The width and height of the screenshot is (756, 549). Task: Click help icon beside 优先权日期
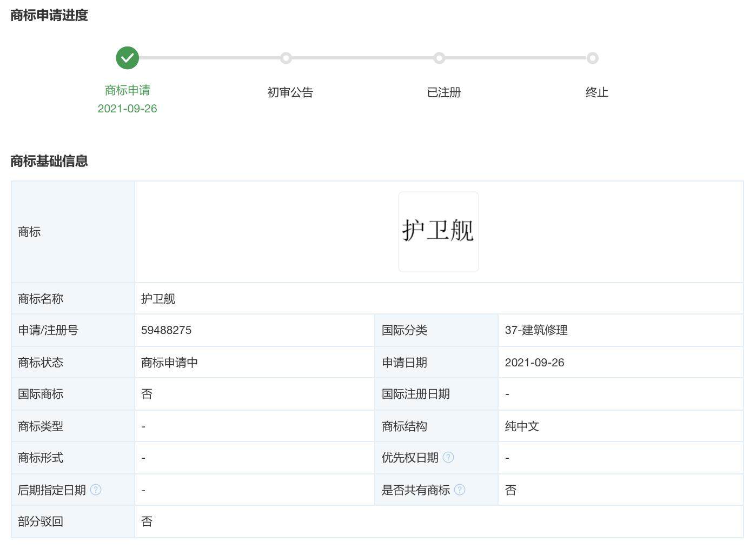click(x=448, y=458)
